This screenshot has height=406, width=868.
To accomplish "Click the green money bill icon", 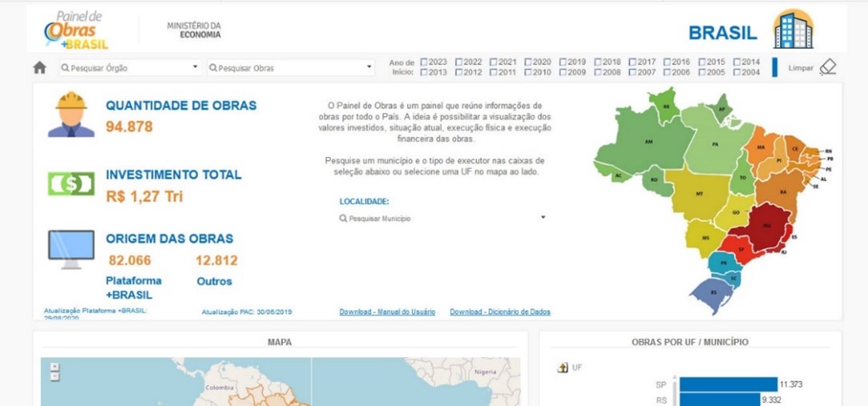I will [70, 184].
